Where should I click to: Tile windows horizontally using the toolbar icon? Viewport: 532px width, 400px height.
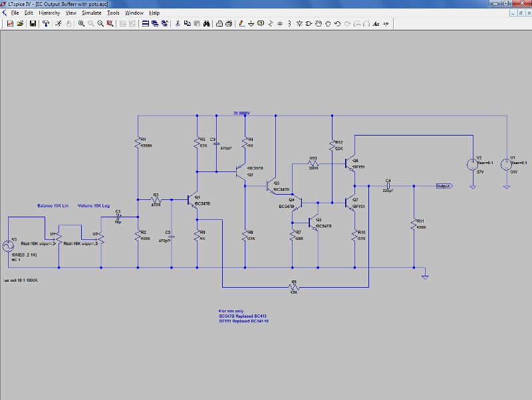[x=145, y=24]
